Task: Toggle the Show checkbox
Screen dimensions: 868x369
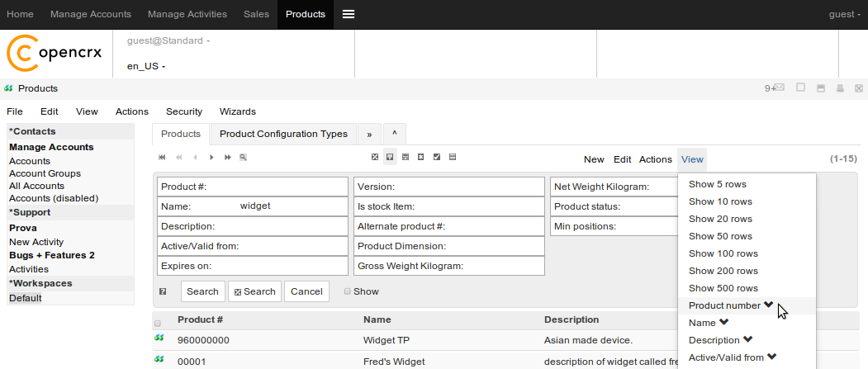Action: tap(348, 291)
